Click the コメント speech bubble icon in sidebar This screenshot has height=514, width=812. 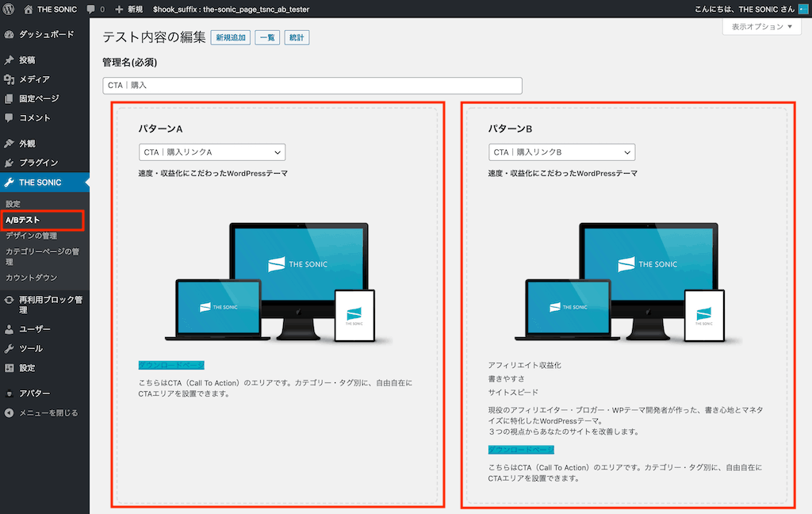pyautogui.click(x=9, y=117)
